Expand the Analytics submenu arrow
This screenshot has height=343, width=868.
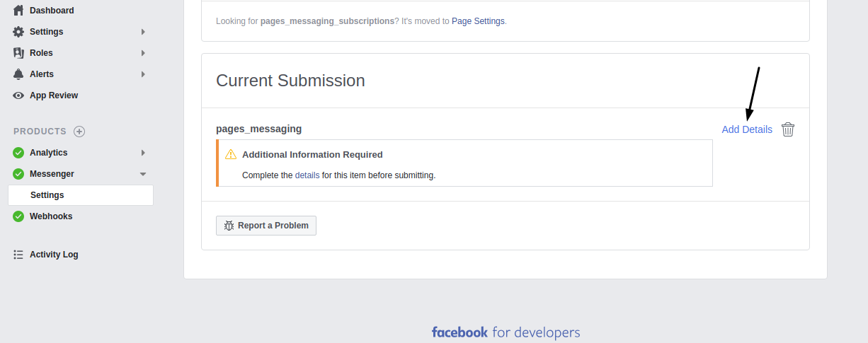tap(143, 153)
